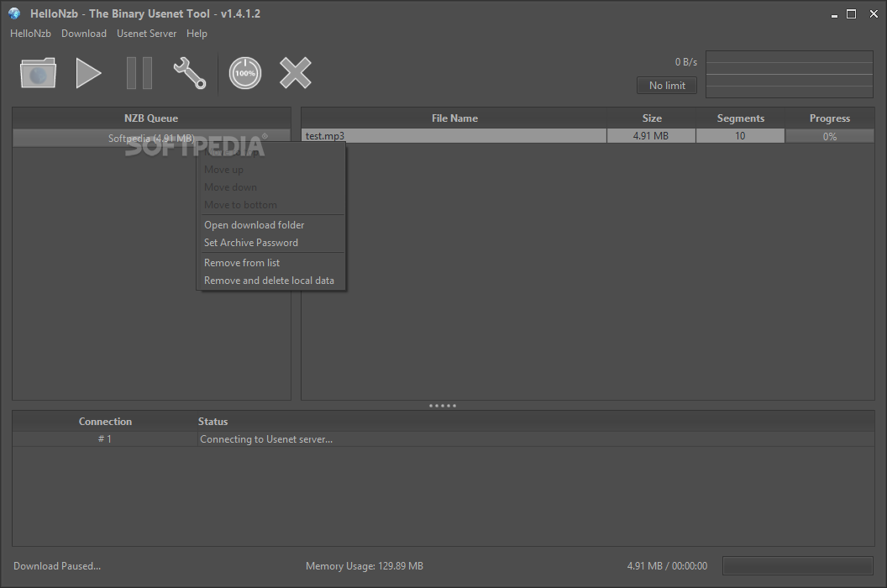Click the five-dot panel splitter handle
Image resolution: width=887 pixels, height=588 pixels.
point(443,406)
